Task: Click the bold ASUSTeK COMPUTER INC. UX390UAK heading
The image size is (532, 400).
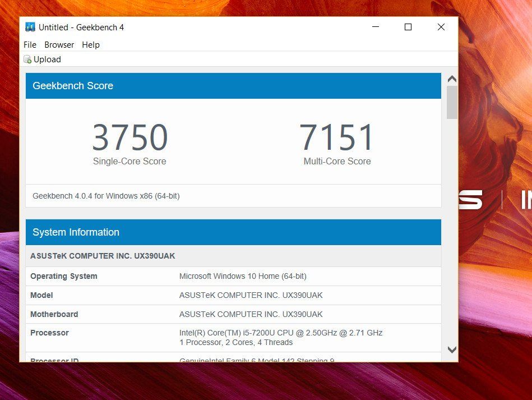Action: coord(103,256)
